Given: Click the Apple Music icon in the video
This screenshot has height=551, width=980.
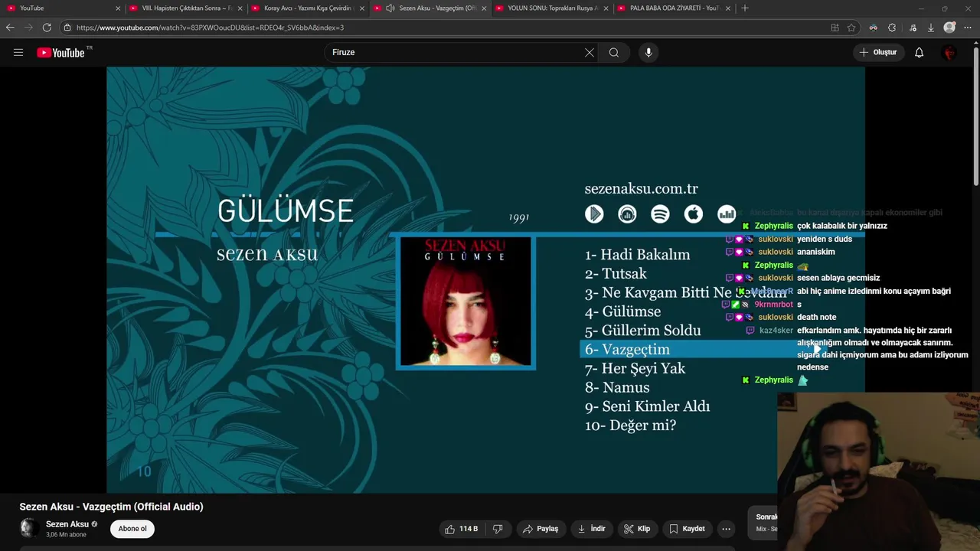Looking at the screenshot, I should 694,214.
